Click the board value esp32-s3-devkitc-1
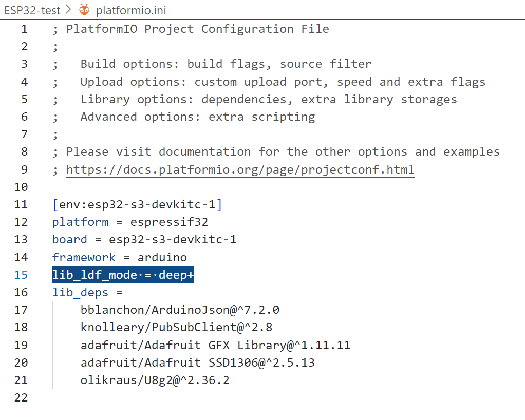Screen dimensions: 525x420 pos(173,240)
